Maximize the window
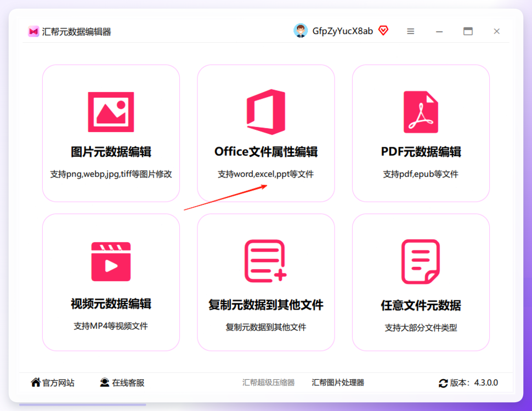Screen dimensions: 532x411 coord(468,31)
